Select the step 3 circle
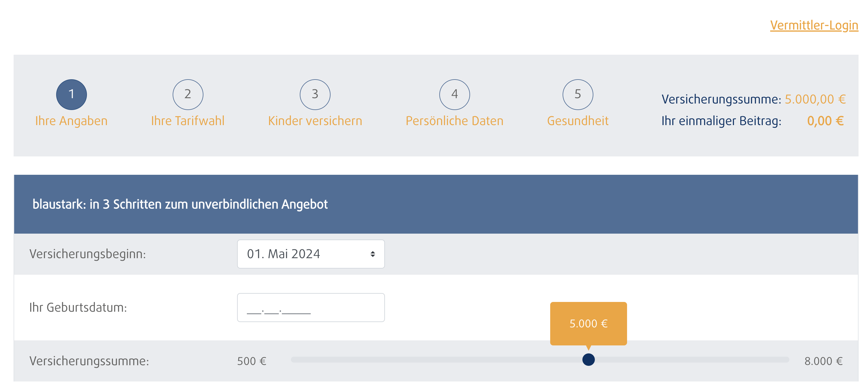 pyautogui.click(x=315, y=94)
